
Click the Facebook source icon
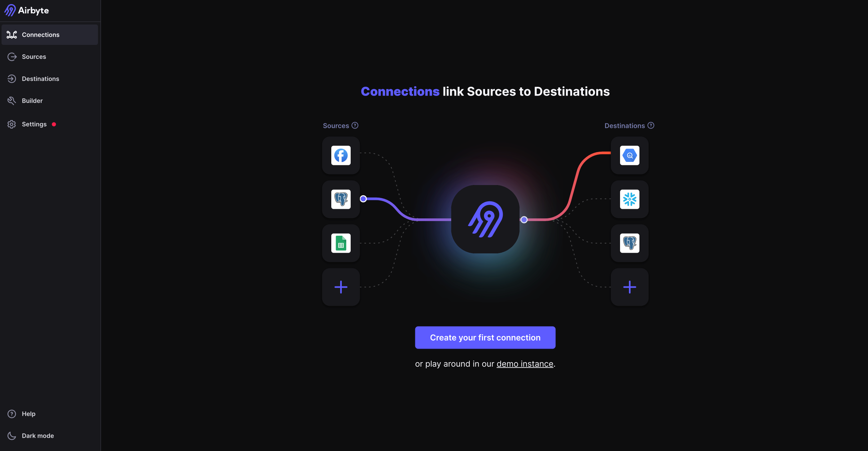coord(341,155)
